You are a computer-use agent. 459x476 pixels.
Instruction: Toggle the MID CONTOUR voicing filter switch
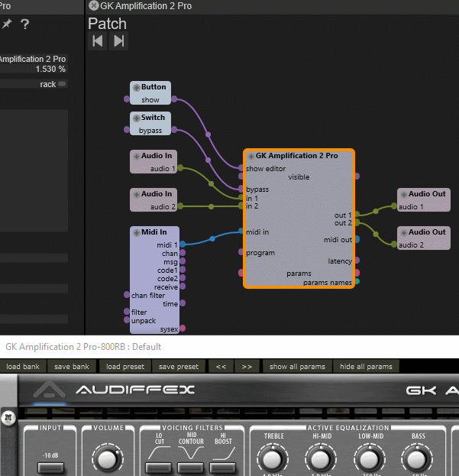click(x=190, y=468)
